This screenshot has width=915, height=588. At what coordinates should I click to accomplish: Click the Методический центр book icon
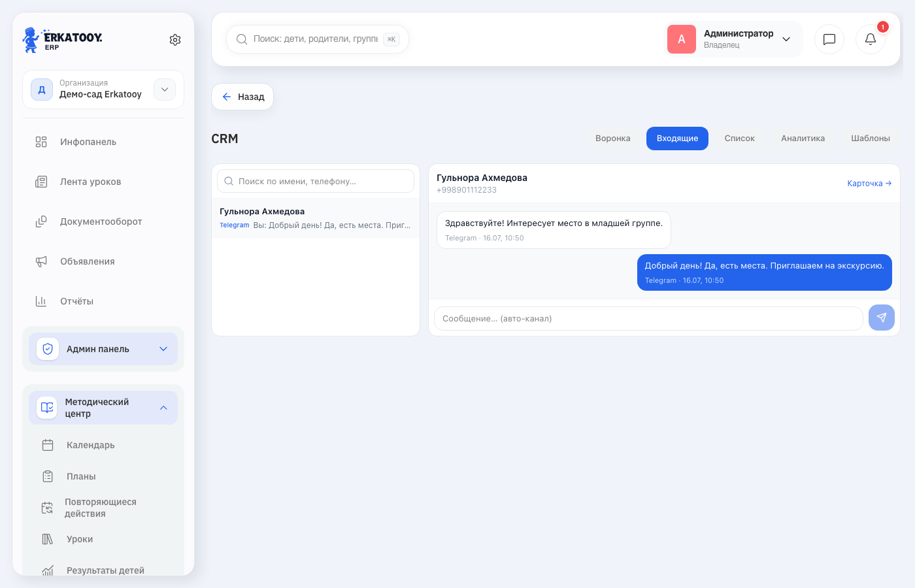[x=48, y=408]
